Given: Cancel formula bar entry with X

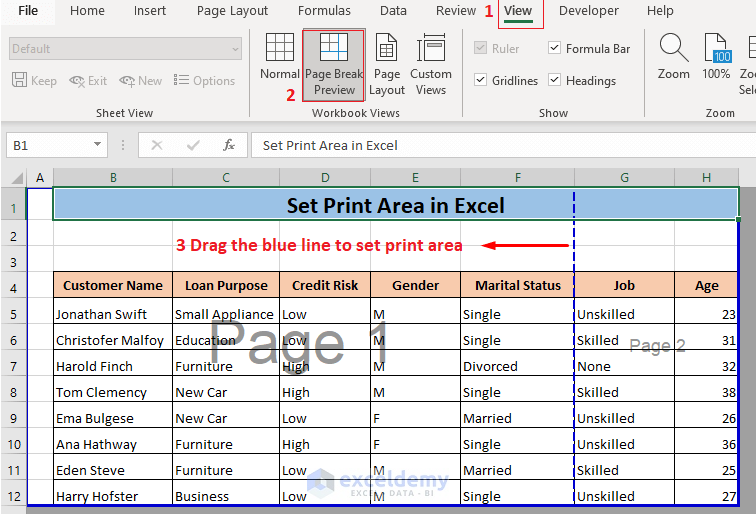Looking at the screenshot, I should click(x=157, y=145).
